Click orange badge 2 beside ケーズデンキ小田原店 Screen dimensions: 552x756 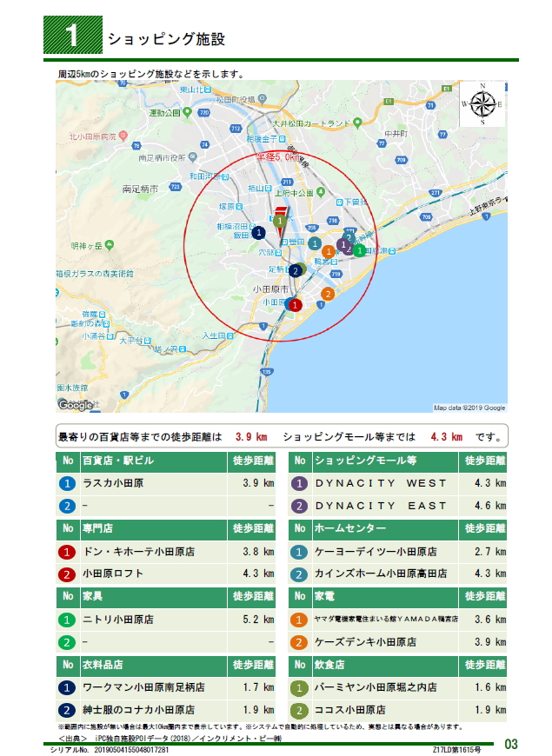tap(299, 643)
